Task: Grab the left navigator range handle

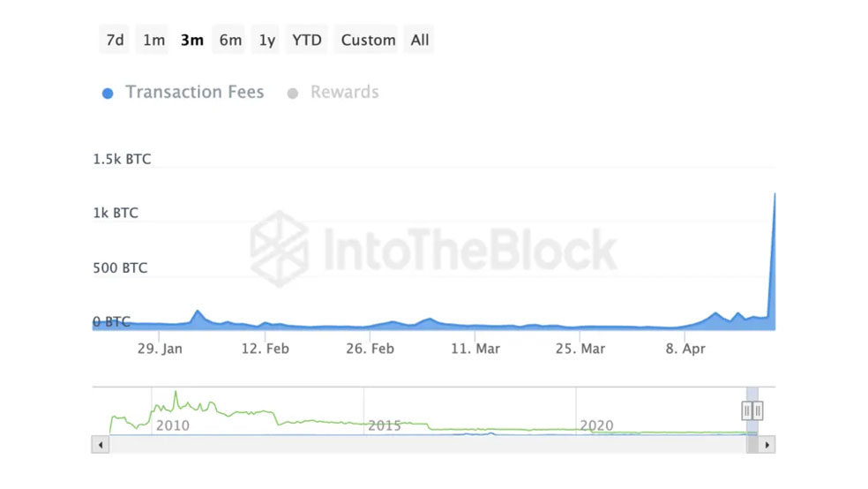Action: [747, 410]
